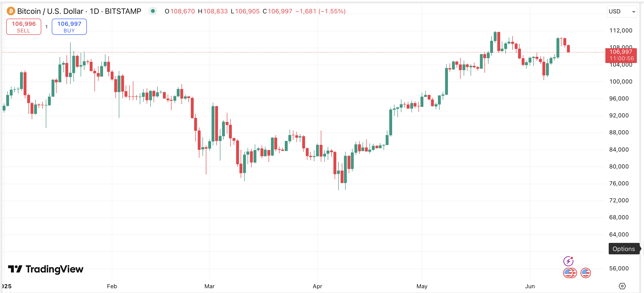
Task: Click the Bitcoin / U.S. Dollar symbol title
Action: click(x=50, y=11)
